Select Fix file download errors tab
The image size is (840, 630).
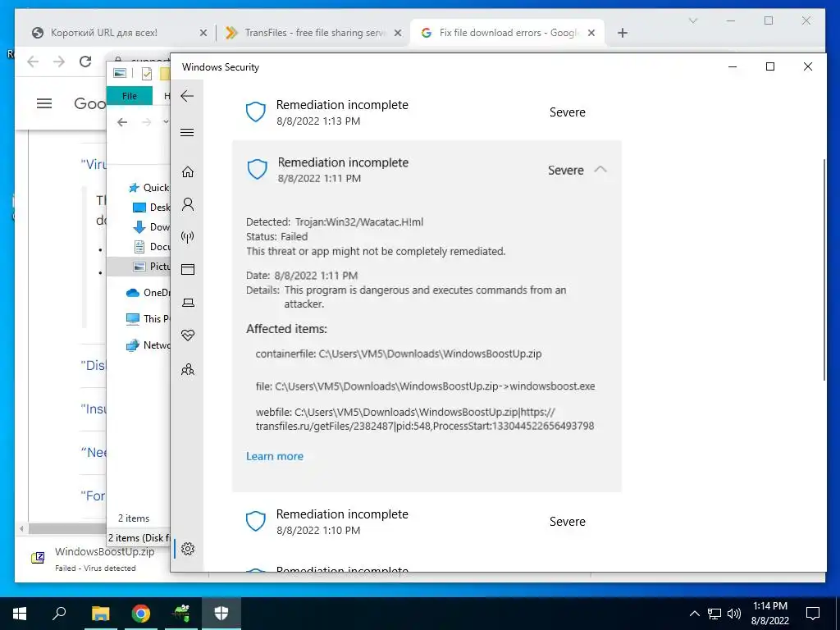(509, 33)
